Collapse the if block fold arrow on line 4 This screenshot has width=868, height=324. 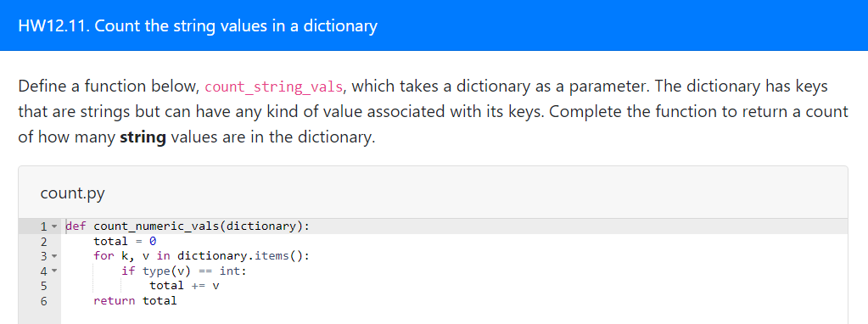coord(54,271)
